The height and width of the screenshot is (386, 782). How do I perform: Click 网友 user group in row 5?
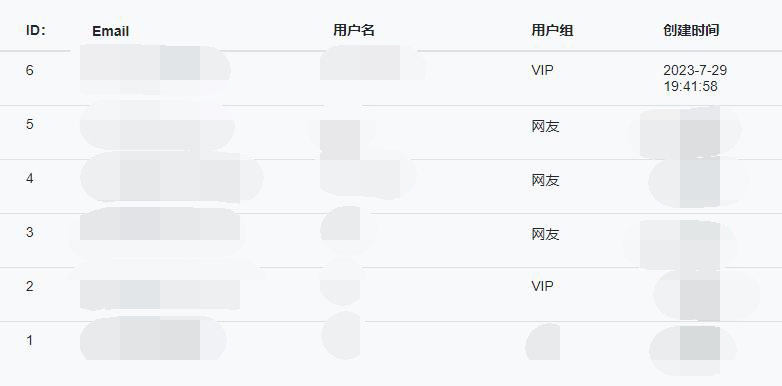(546, 126)
